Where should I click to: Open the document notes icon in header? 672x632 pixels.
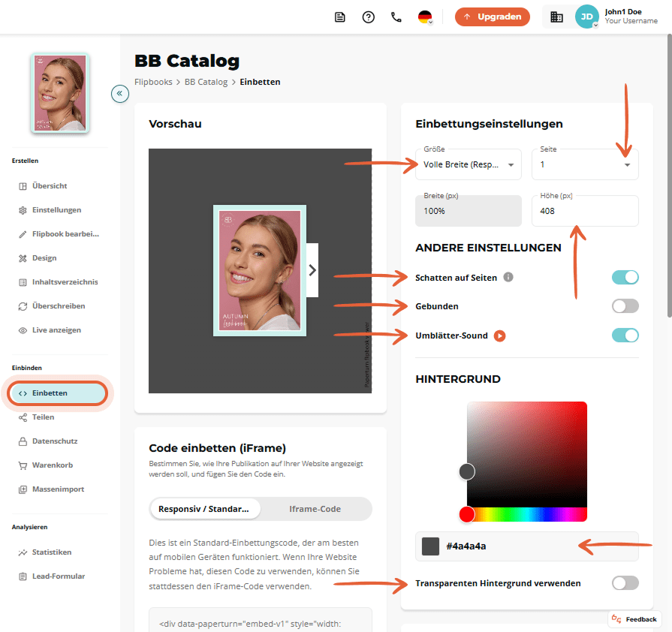coord(340,17)
